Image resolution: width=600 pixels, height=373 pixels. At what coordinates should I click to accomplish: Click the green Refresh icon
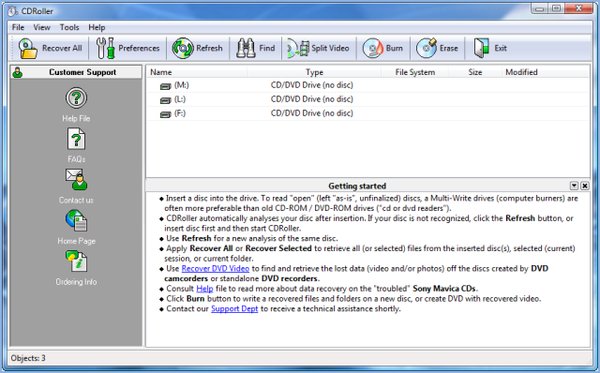coord(183,48)
